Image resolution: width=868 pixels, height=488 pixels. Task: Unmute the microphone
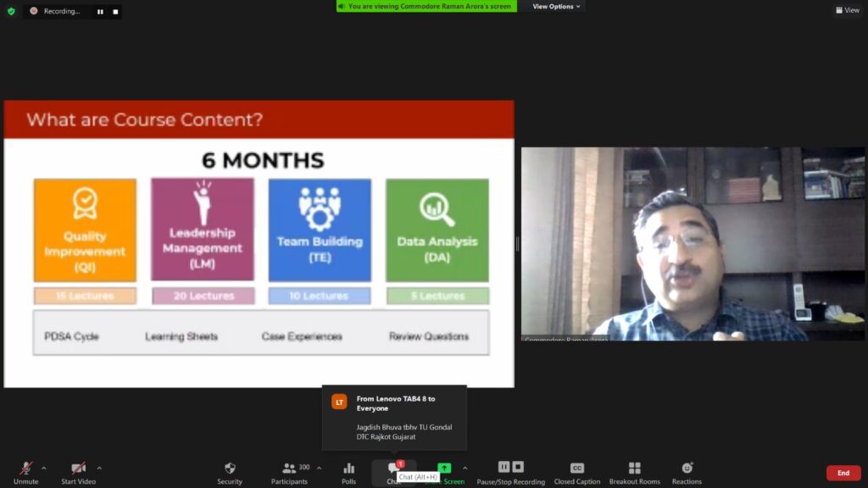pyautogui.click(x=25, y=471)
